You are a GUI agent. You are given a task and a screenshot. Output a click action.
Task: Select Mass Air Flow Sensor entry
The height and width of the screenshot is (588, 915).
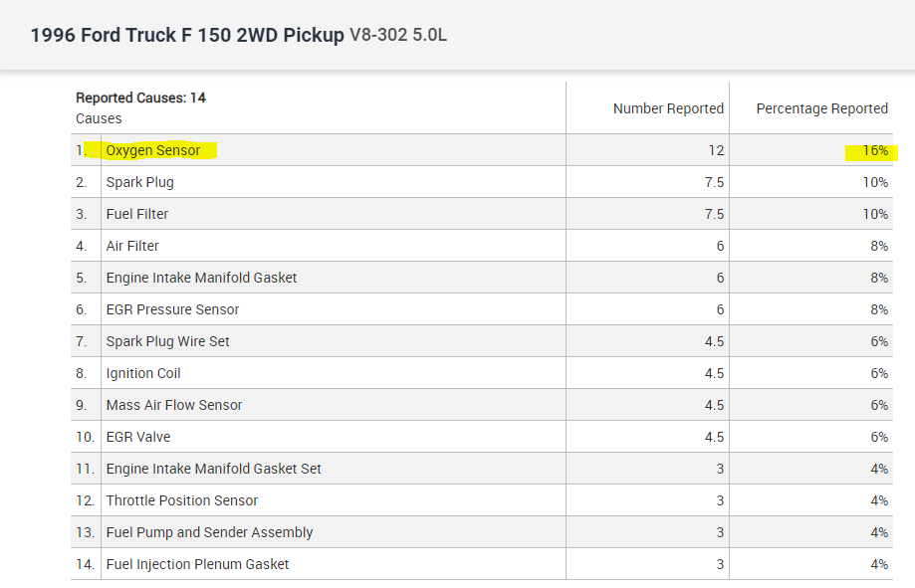point(174,405)
